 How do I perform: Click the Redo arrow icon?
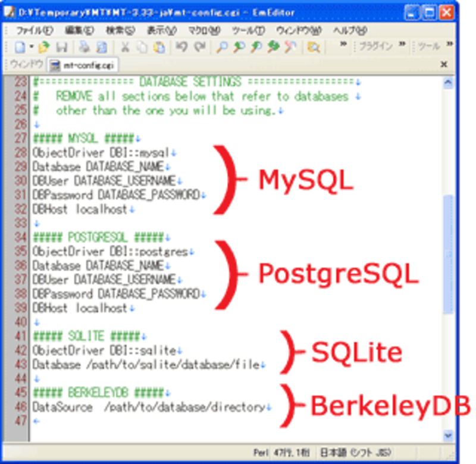pyautogui.click(x=200, y=46)
